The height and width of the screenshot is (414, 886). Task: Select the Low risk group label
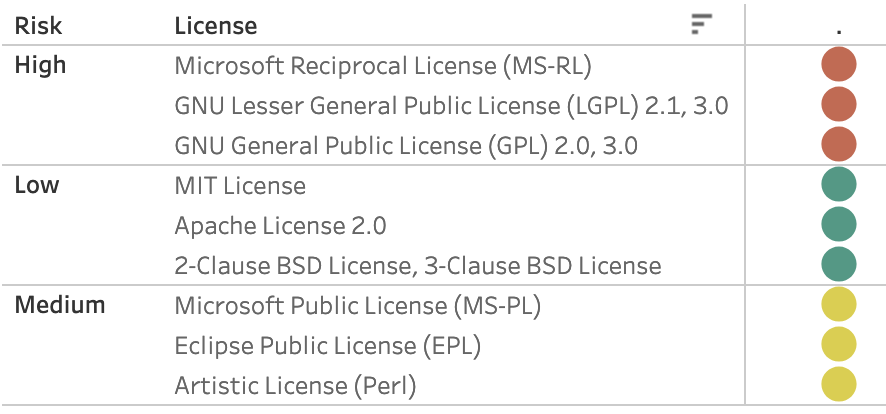(x=36, y=185)
